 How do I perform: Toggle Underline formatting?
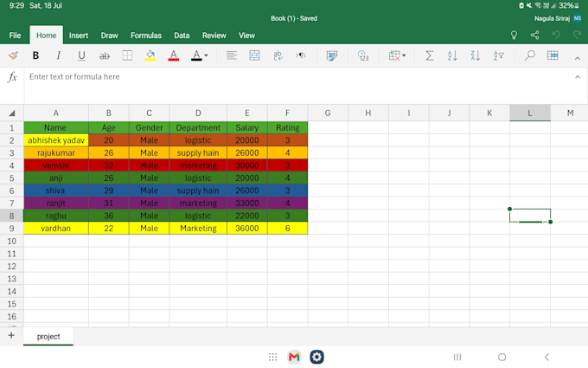point(81,55)
